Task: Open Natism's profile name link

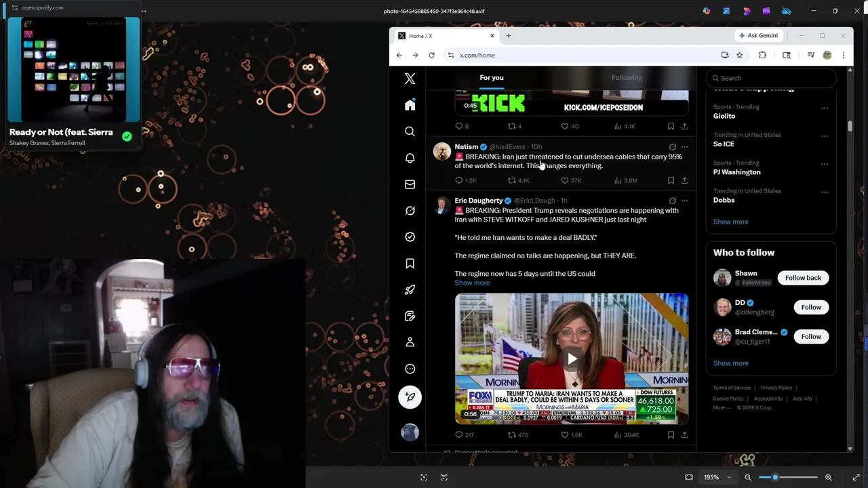Action: [x=466, y=147]
